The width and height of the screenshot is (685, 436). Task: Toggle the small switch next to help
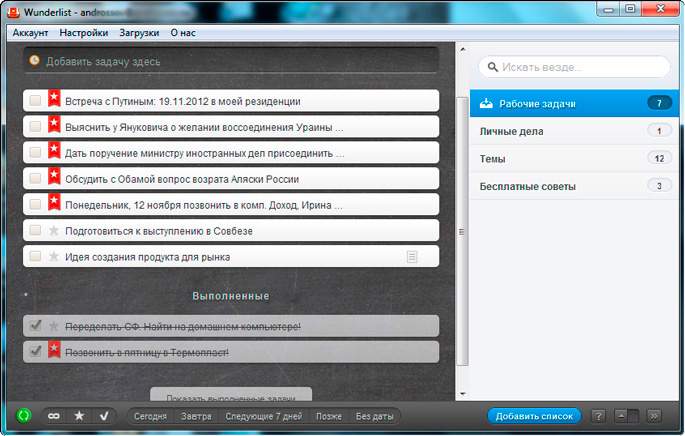626,416
